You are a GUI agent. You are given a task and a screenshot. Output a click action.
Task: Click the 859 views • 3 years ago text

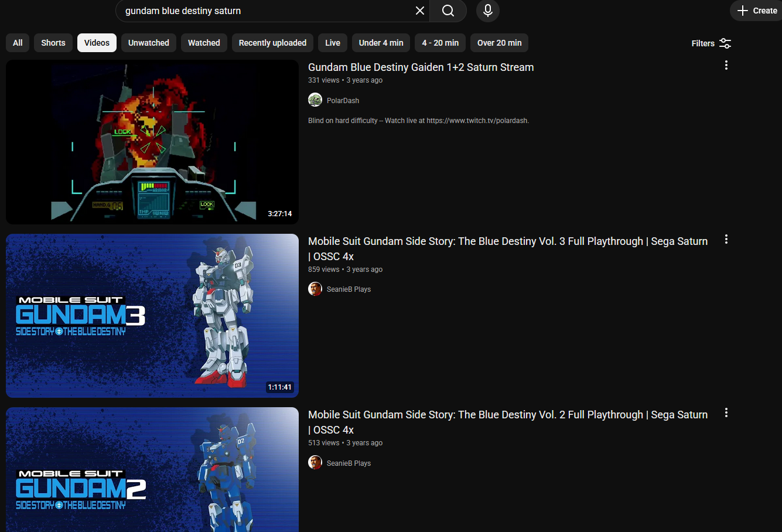tap(345, 270)
